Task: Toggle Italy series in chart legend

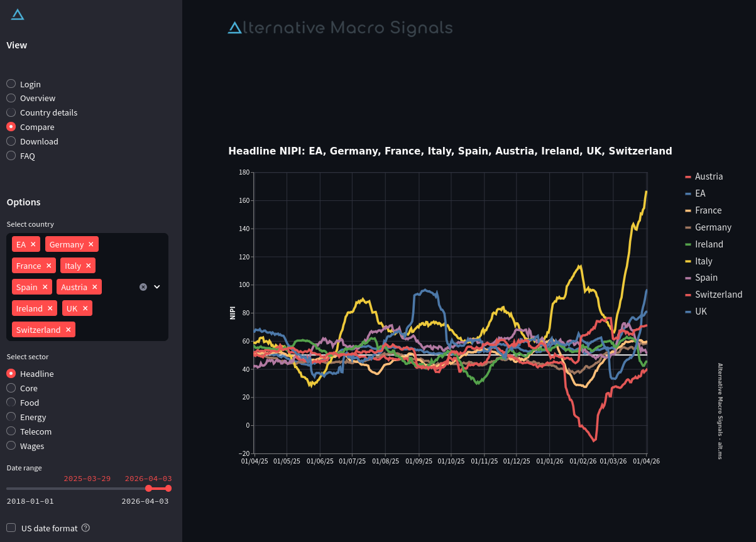Action: [x=703, y=261]
